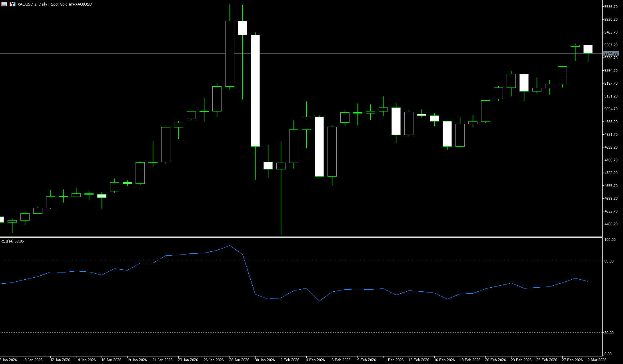The image size is (623, 364).
Task: Click the tall green candle on 28 Jan 2026
Action: click(x=230, y=54)
